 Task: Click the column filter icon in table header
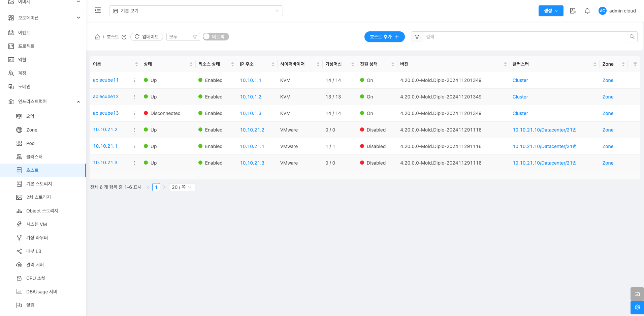(635, 64)
